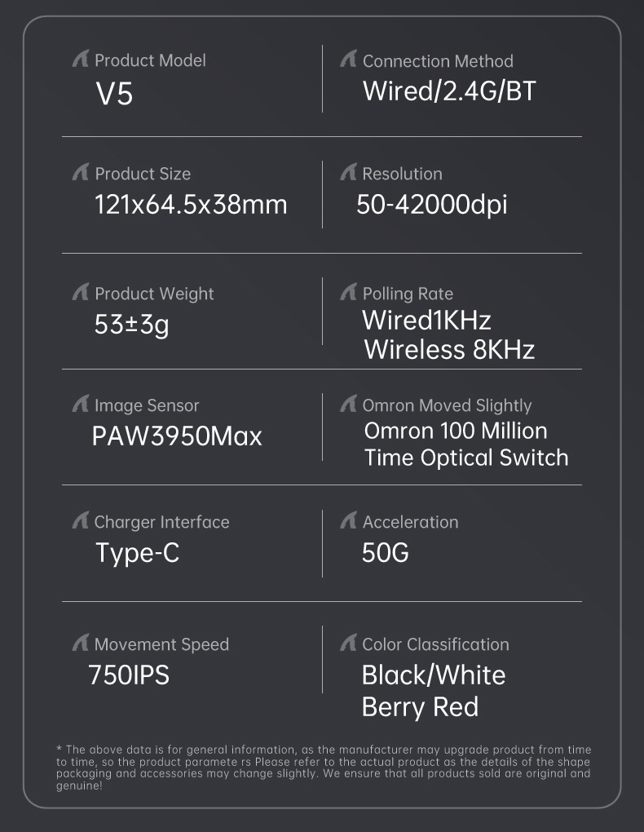The height and width of the screenshot is (832, 644).
Task: Click the Wireless 8KHz polling rate line
Action: tap(449, 350)
